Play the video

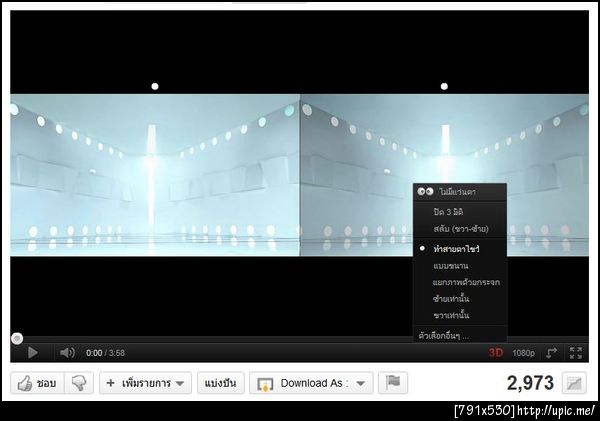pyautogui.click(x=33, y=352)
